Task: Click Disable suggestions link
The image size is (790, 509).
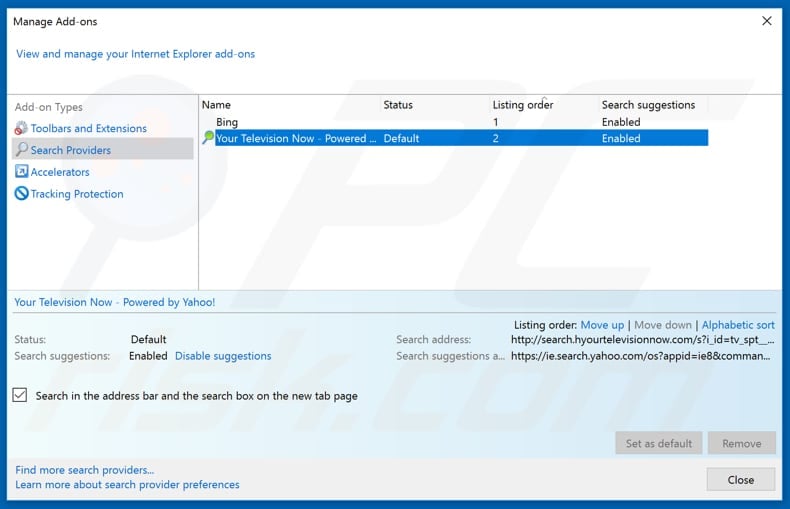Action: coord(223,356)
